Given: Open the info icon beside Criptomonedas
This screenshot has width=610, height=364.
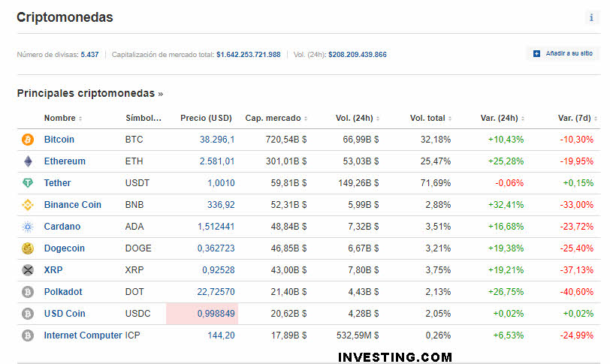Looking at the screenshot, I should tap(590, 18).
